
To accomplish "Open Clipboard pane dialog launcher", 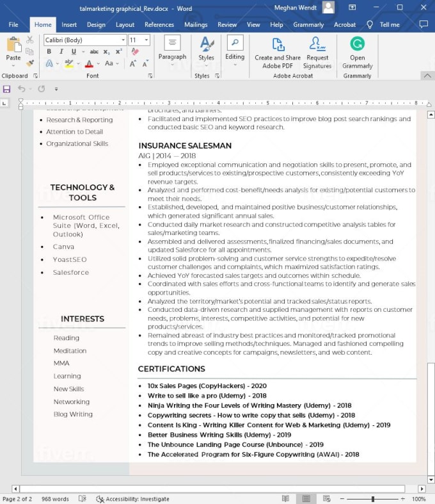I will pos(36,76).
